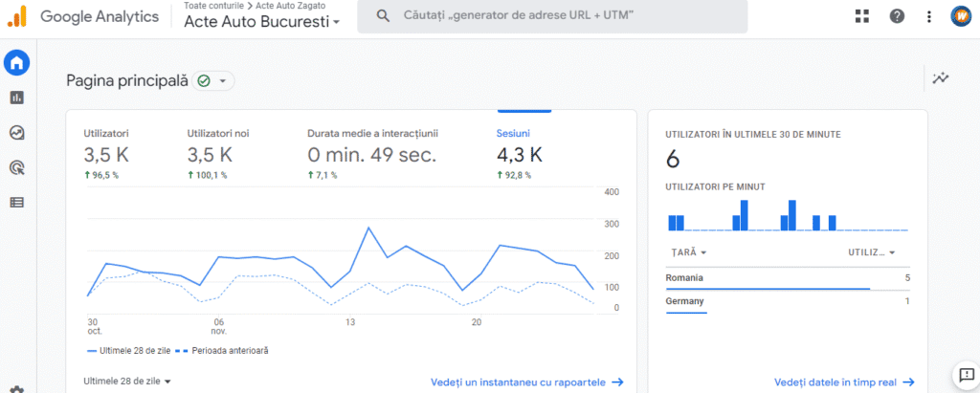Open the Advertising sidebar icon

click(x=17, y=167)
